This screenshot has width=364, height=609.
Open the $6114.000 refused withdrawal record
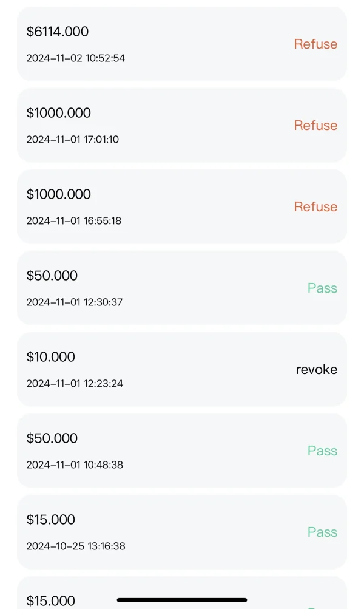click(x=58, y=32)
